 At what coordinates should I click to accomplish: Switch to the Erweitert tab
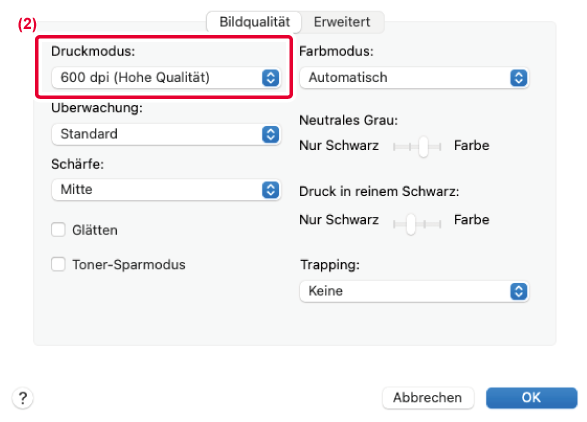[x=342, y=22]
